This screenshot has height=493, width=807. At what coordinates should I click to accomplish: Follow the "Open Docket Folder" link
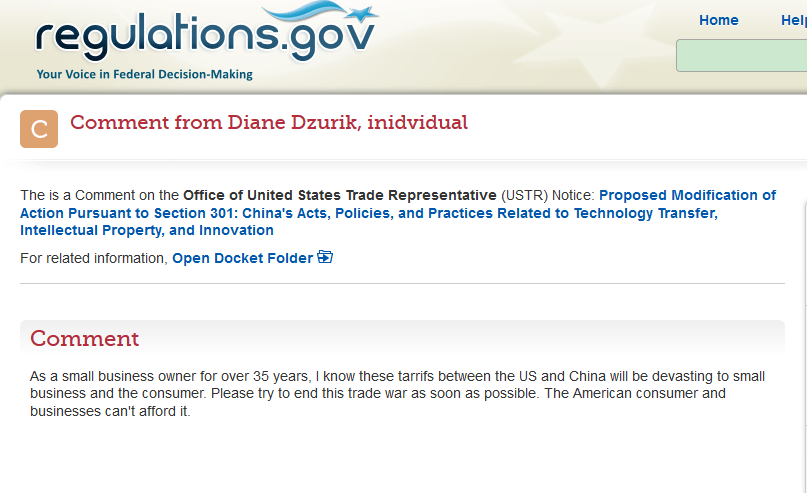pos(242,258)
